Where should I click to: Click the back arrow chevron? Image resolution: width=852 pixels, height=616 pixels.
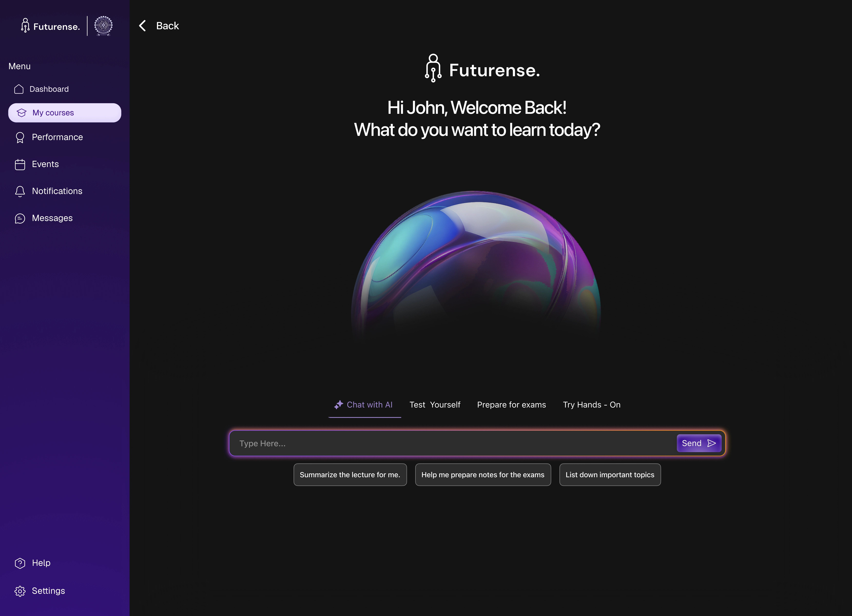pos(142,26)
